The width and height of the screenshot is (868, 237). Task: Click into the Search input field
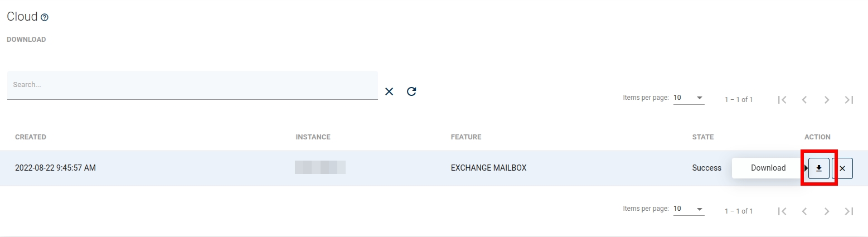[192, 85]
